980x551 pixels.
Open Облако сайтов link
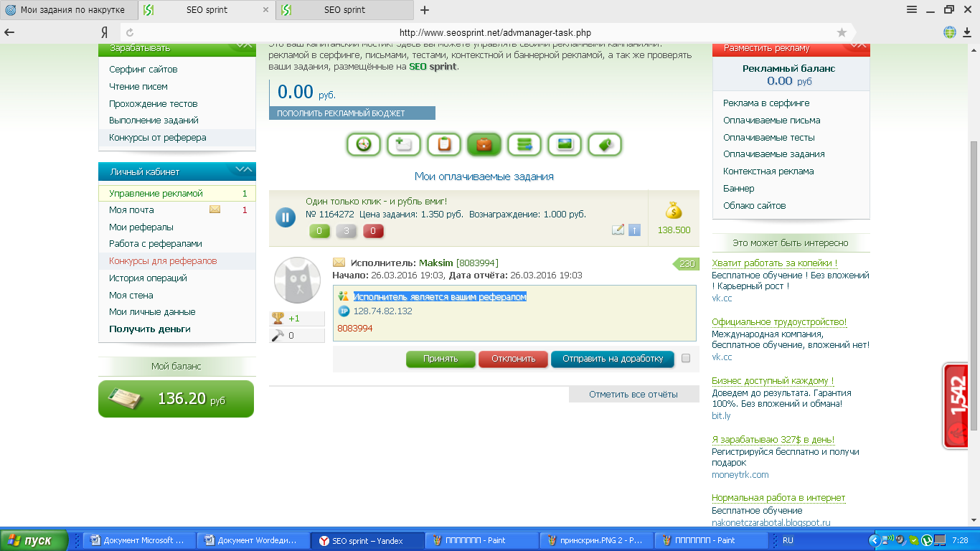coord(755,206)
